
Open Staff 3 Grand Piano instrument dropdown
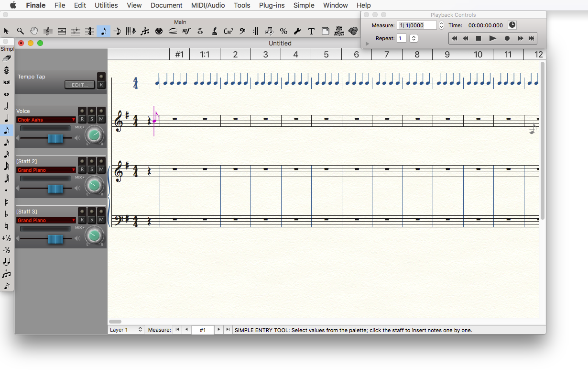[x=46, y=220]
